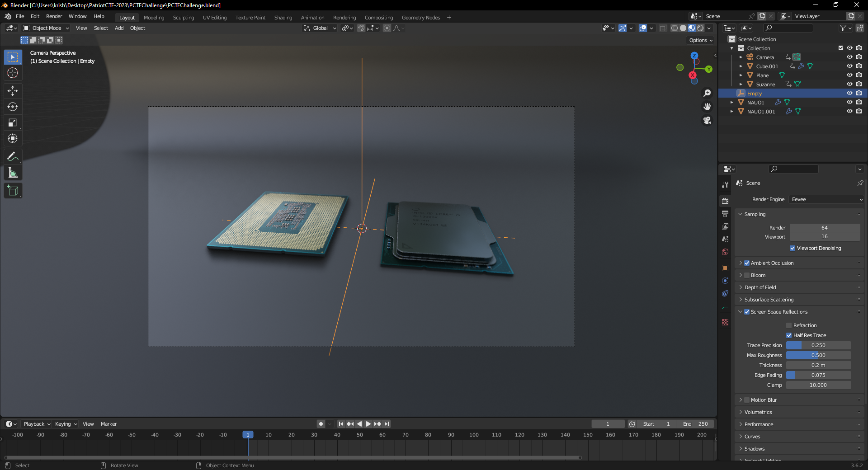Select the Move tool
868x470 pixels.
click(13, 91)
